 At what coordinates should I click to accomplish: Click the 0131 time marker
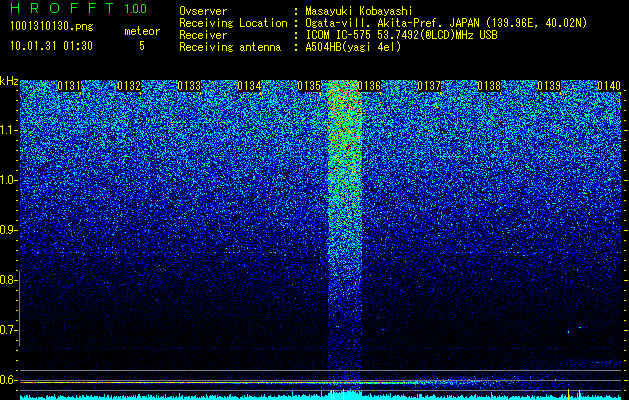coord(69,86)
